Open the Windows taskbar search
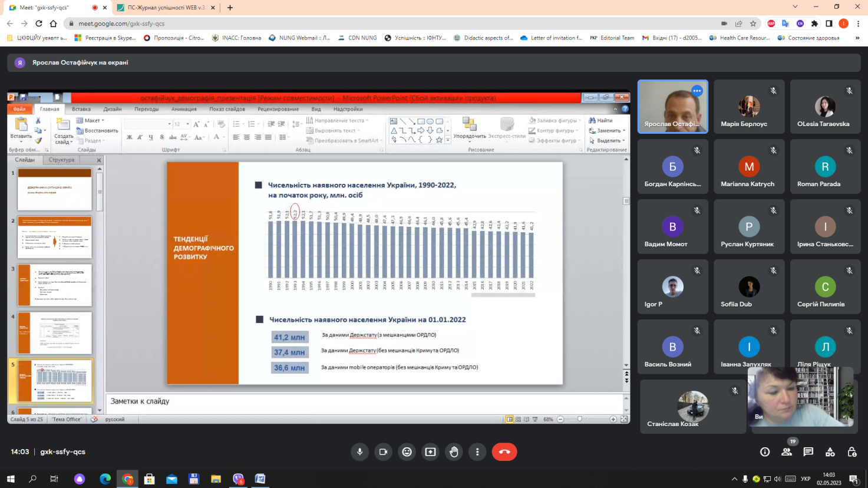Screen dimensions: 868x488 click(32, 479)
